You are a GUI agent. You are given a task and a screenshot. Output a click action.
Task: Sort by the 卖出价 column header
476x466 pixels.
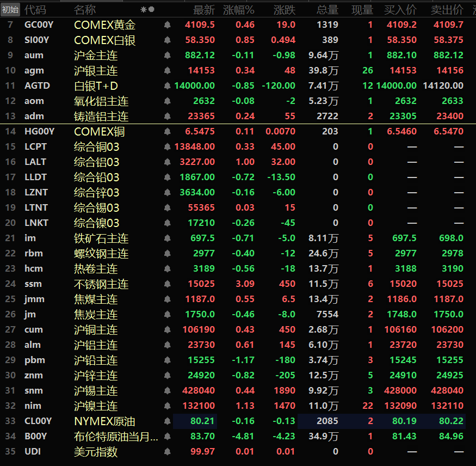[x=447, y=10]
